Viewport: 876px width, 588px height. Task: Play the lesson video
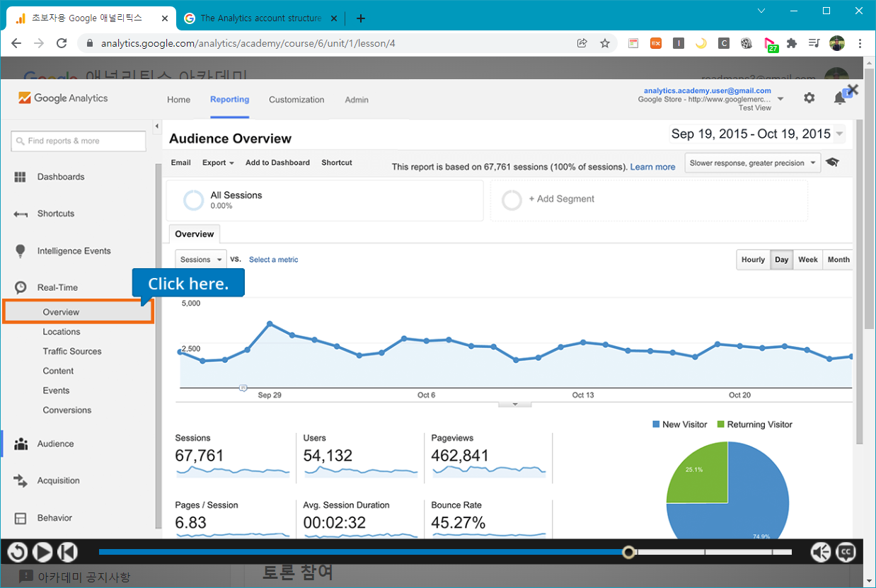[x=42, y=552]
